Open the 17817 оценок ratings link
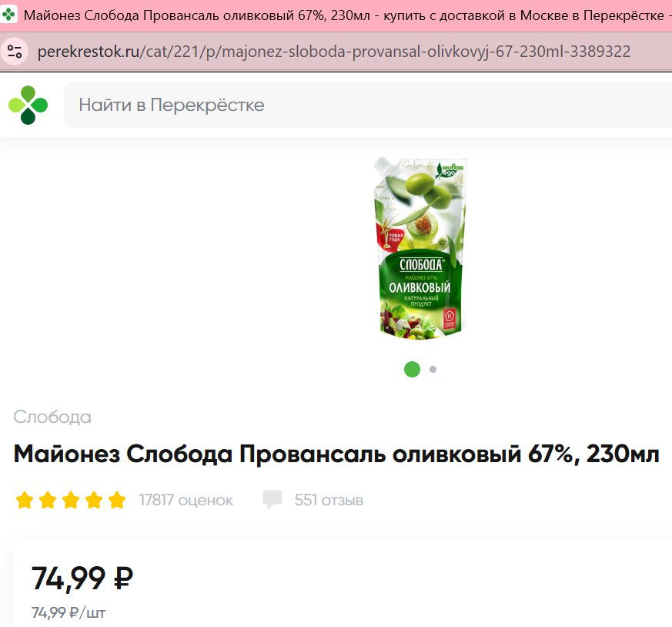 [186, 500]
